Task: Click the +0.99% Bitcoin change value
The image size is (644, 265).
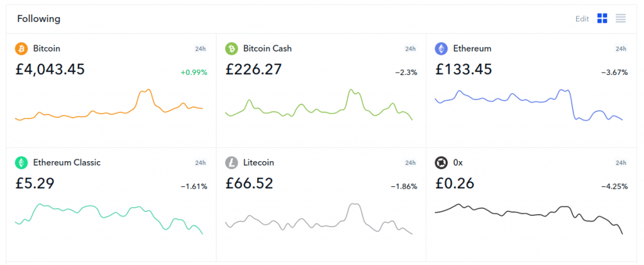Action: [x=194, y=73]
